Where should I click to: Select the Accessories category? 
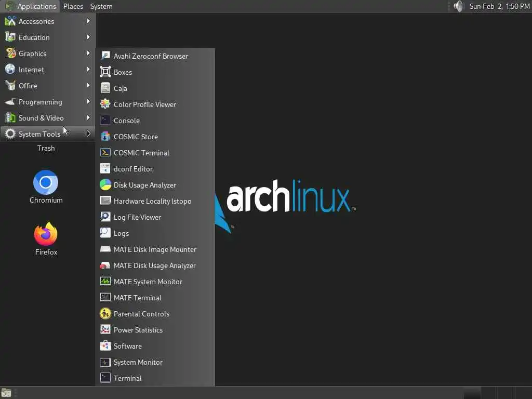(x=47, y=21)
